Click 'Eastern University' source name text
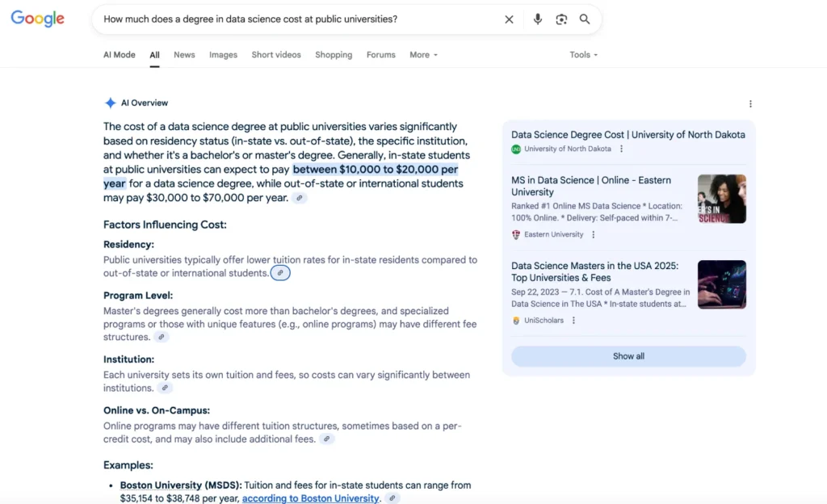 554,234
